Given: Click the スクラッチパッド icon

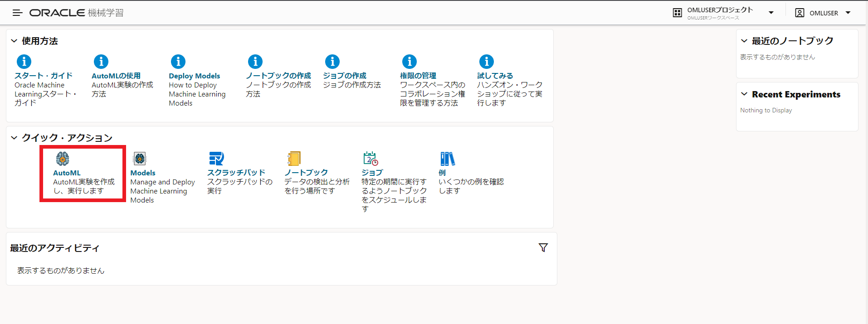Looking at the screenshot, I should (217, 159).
